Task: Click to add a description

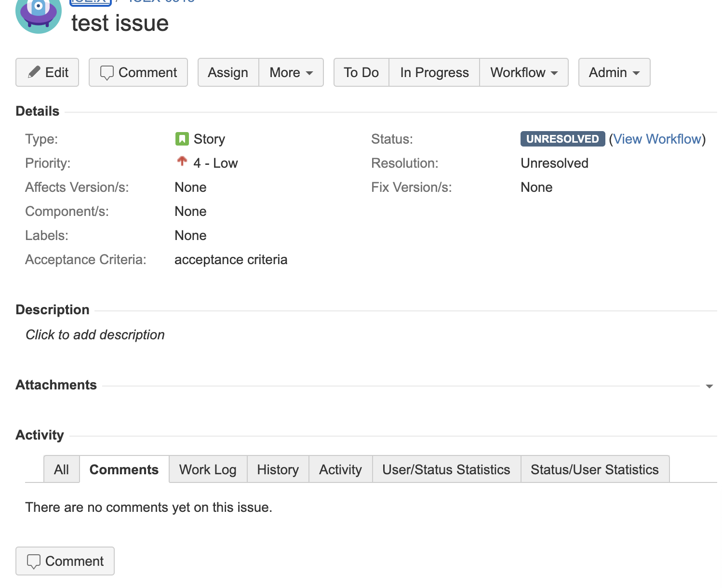Action: [x=94, y=334]
